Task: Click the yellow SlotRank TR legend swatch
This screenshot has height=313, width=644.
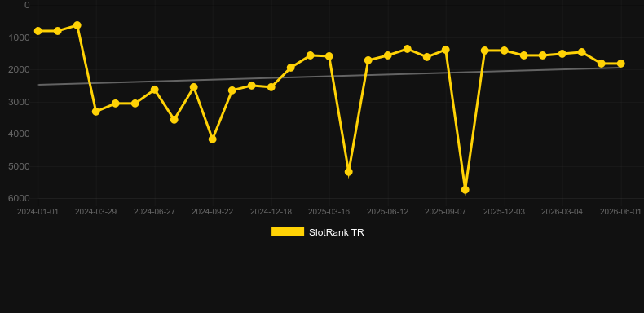Action: 288,231
